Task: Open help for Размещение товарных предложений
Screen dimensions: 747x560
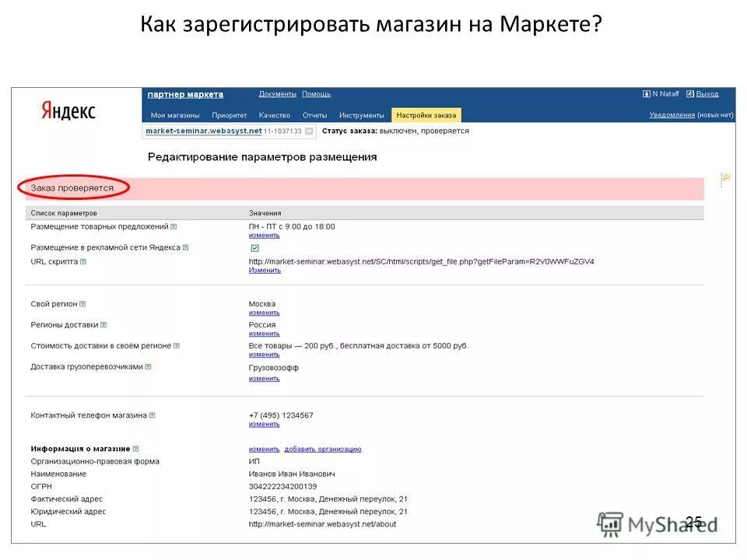Action: point(174,226)
